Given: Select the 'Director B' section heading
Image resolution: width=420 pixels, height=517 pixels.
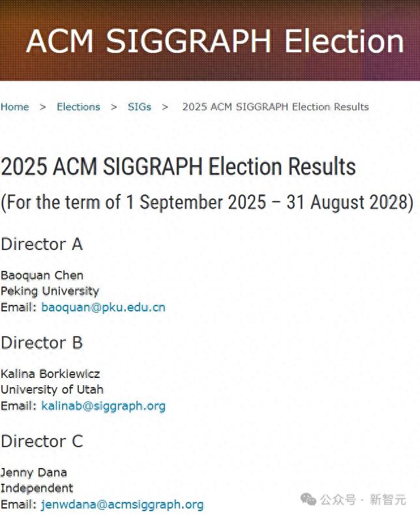Looking at the screenshot, I should (42, 343).
